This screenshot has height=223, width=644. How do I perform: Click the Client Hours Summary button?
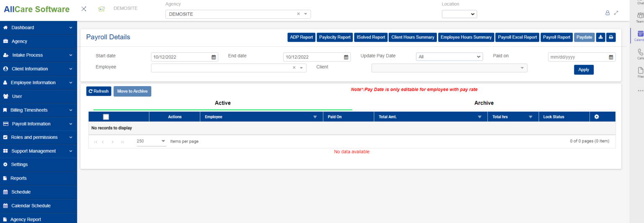click(x=413, y=37)
